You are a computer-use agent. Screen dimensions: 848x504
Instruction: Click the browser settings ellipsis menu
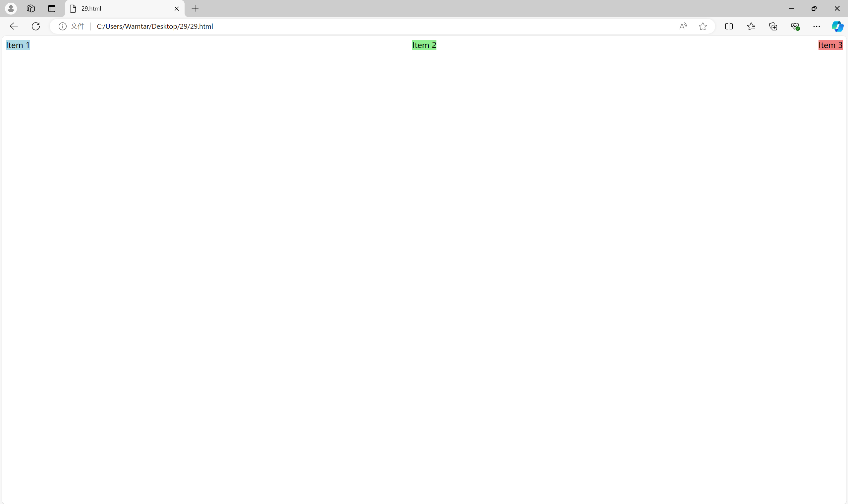coord(817,26)
